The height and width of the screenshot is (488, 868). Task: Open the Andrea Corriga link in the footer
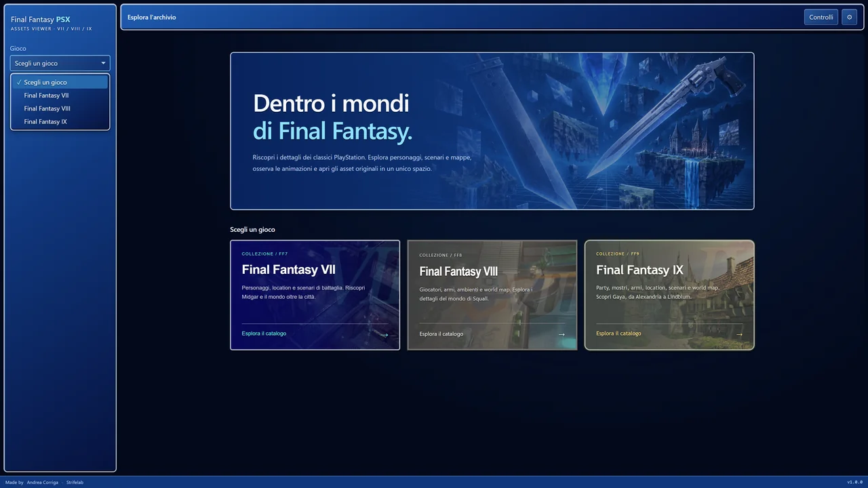(x=43, y=483)
